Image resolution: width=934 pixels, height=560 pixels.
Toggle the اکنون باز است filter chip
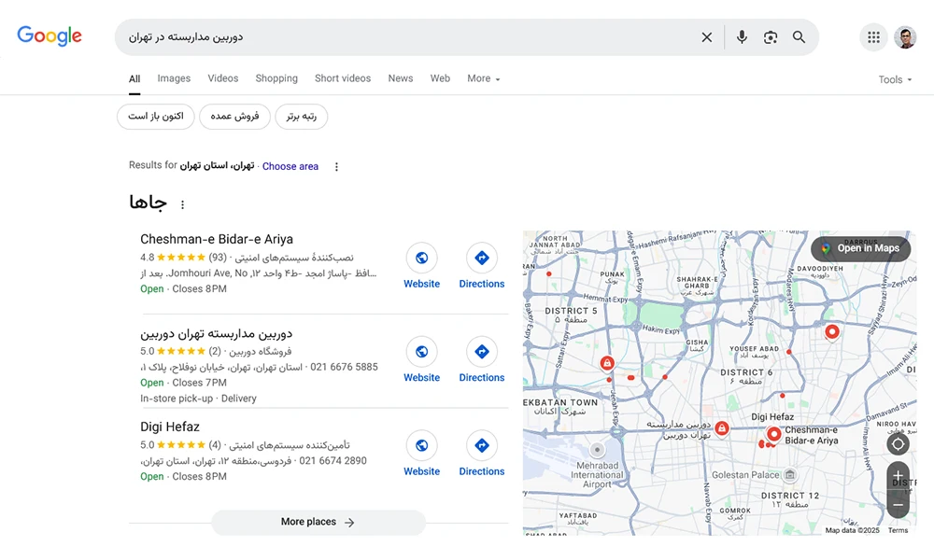pos(155,116)
